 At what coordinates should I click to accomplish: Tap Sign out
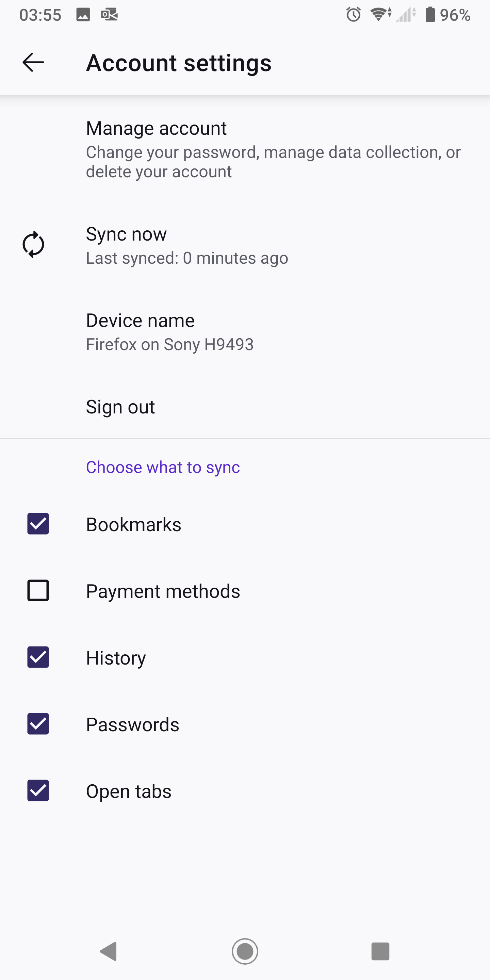click(x=120, y=407)
